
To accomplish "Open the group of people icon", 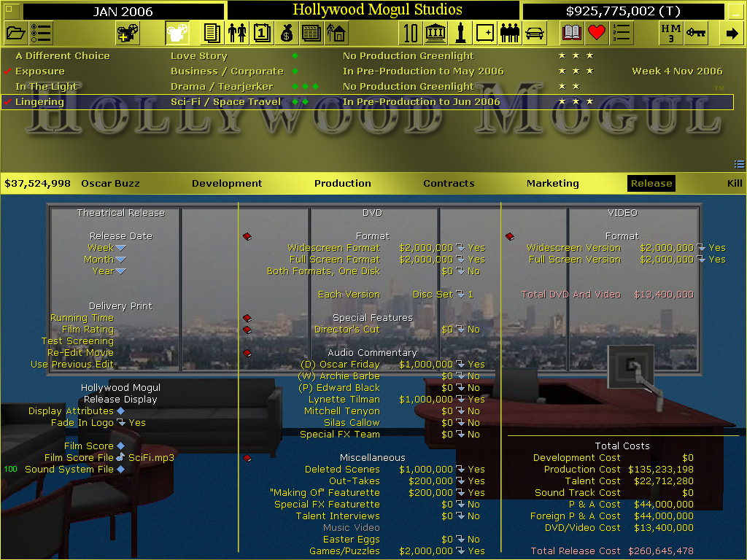I will tap(510, 33).
